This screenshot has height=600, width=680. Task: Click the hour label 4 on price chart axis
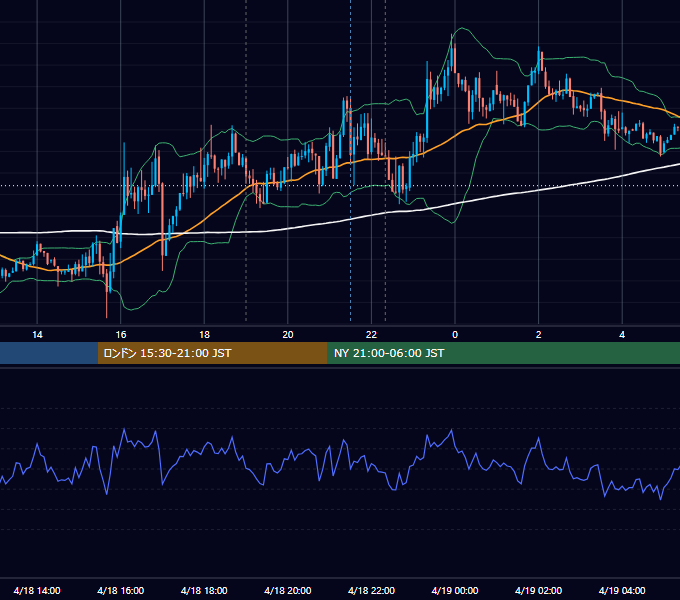click(622, 335)
